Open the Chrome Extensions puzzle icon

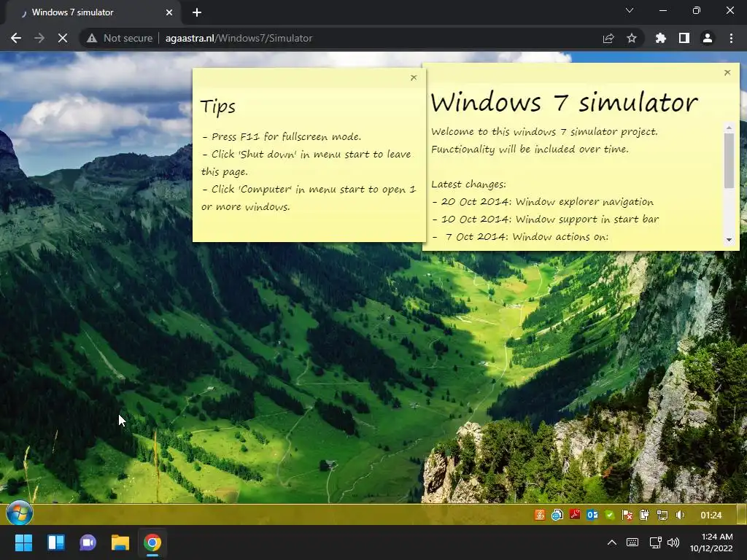(x=661, y=38)
